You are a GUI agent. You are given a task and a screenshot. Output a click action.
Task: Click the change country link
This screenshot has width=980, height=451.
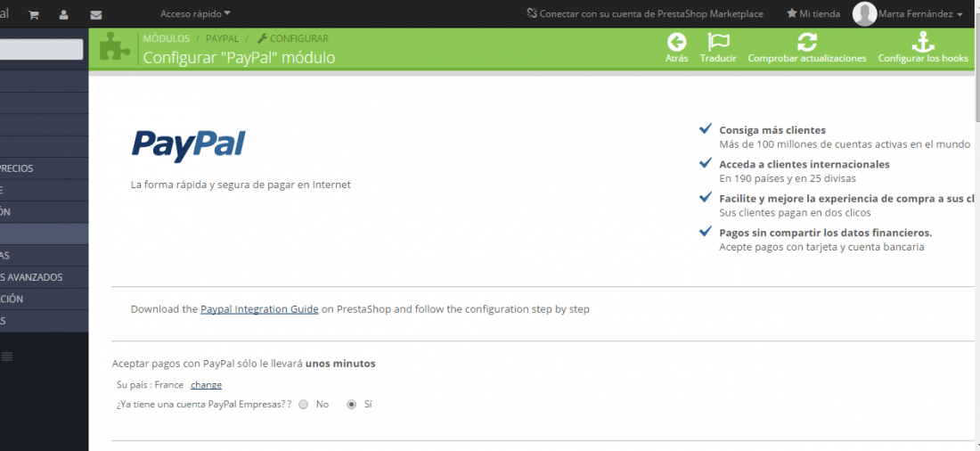pyautogui.click(x=207, y=385)
